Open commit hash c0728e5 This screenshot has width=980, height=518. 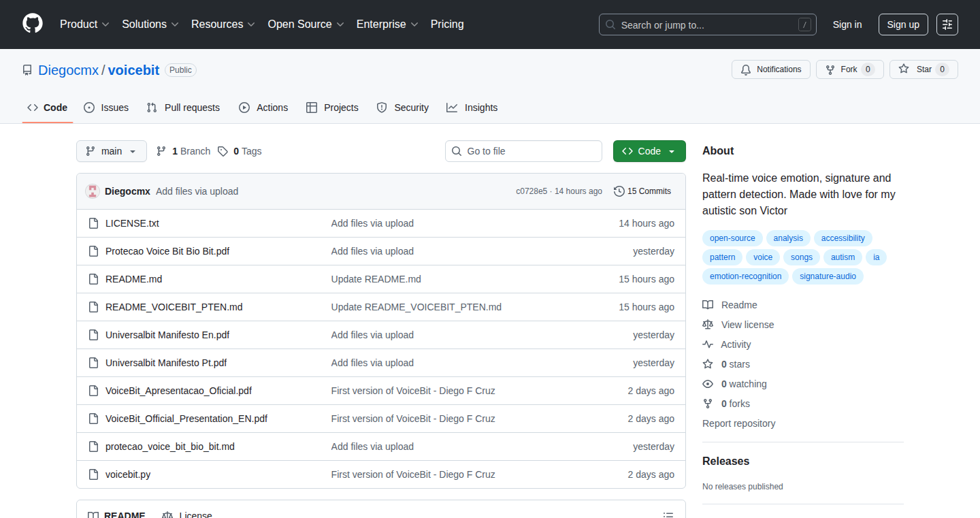click(x=532, y=191)
